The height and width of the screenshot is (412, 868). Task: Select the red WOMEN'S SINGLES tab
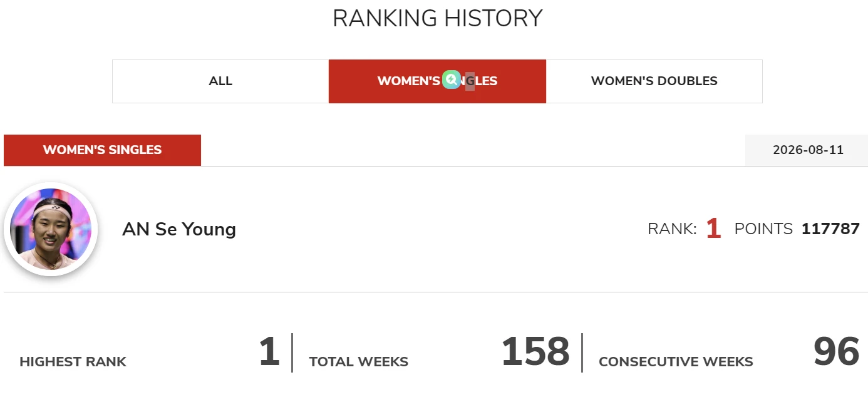click(437, 81)
